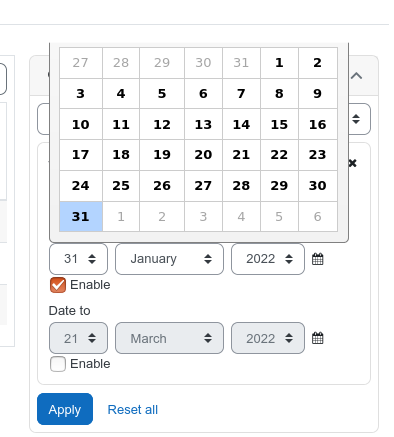Open calendar picker beside January 2022 date

coord(317,259)
